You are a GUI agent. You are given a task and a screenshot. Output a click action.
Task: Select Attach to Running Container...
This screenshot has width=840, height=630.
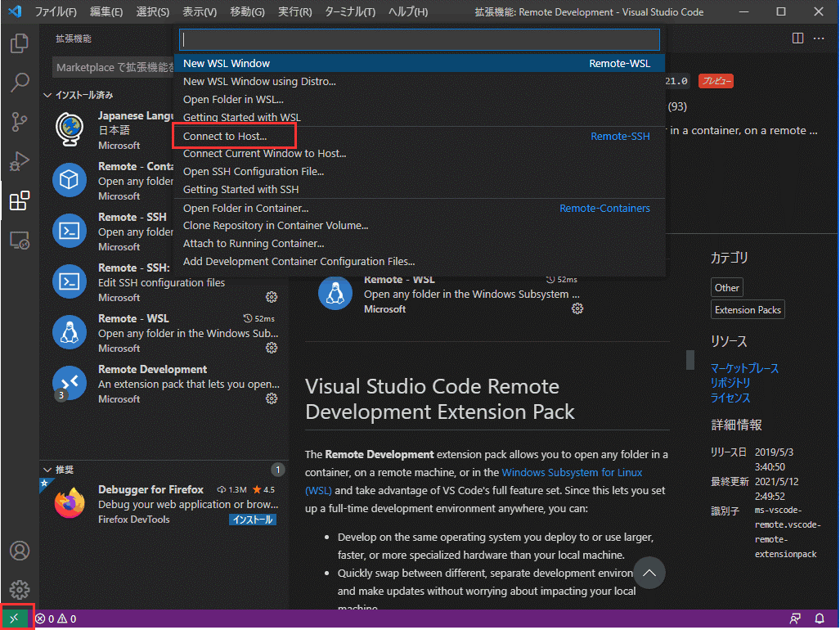[x=420, y=244]
